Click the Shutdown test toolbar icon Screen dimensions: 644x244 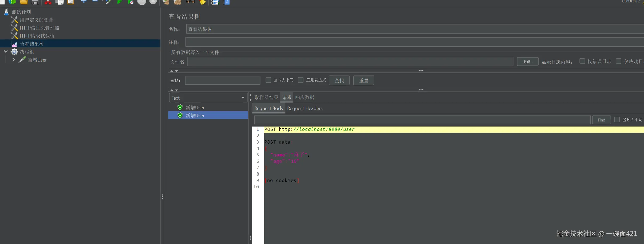tap(153, 2)
